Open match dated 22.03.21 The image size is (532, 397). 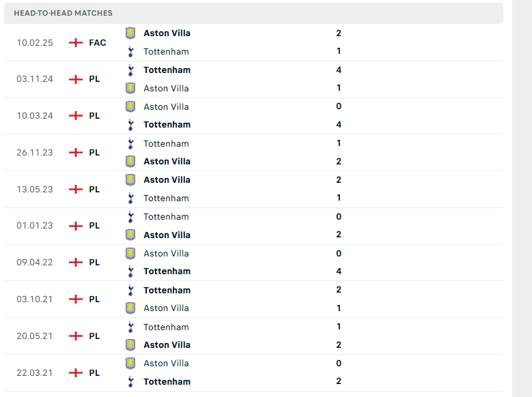pos(253,372)
